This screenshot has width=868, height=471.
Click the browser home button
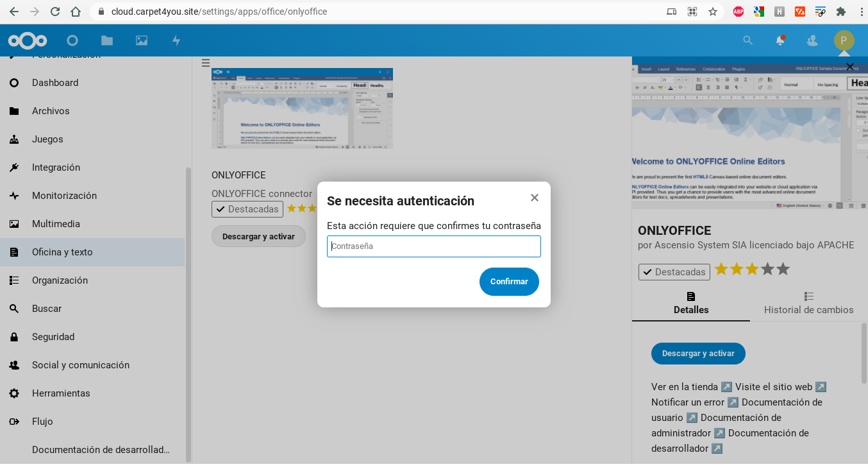[x=76, y=12]
